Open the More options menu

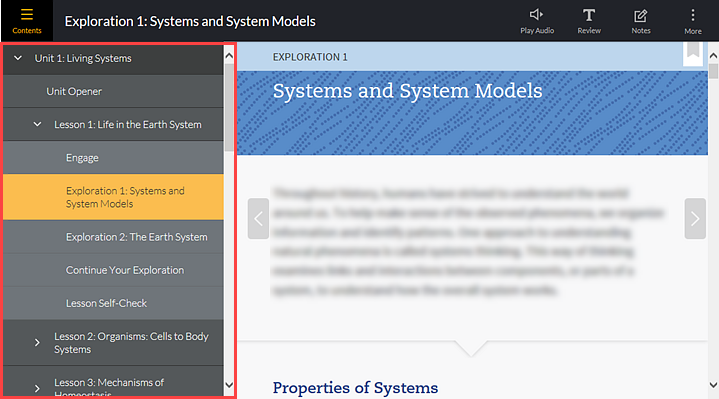[693, 21]
